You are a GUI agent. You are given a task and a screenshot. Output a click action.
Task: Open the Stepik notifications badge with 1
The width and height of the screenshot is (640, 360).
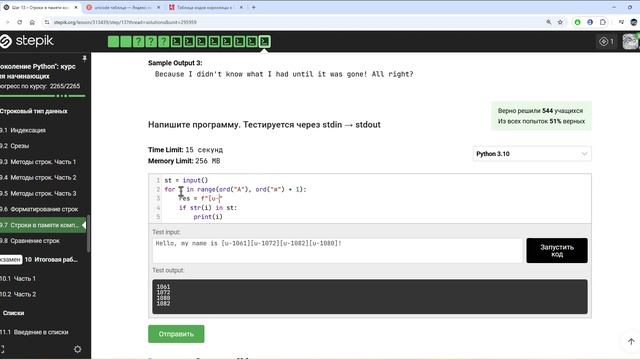(607, 41)
